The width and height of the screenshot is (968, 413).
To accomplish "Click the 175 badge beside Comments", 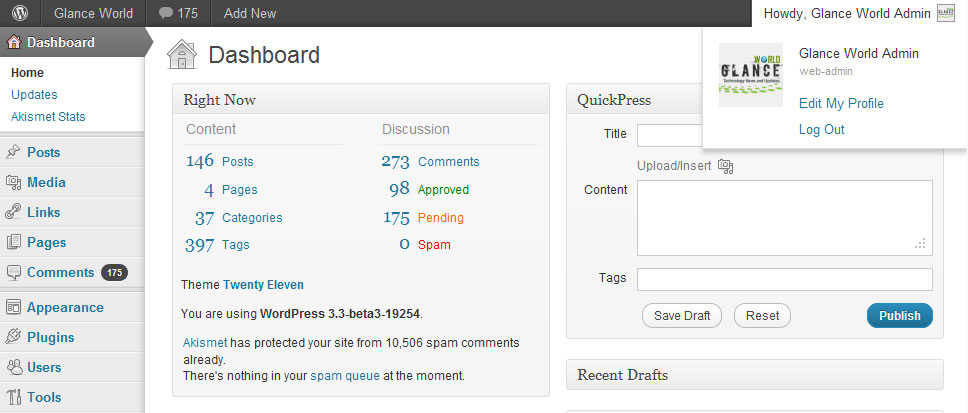I will (x=114, y=272).
